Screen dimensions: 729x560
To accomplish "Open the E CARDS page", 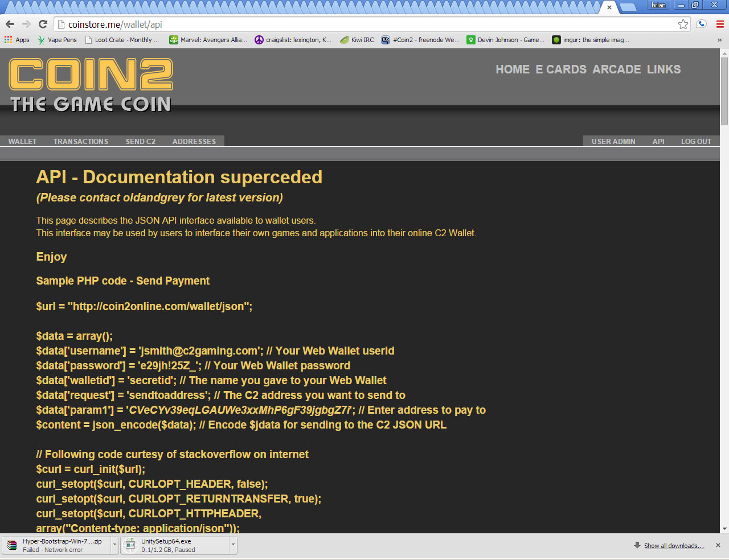I will (561, 69).
